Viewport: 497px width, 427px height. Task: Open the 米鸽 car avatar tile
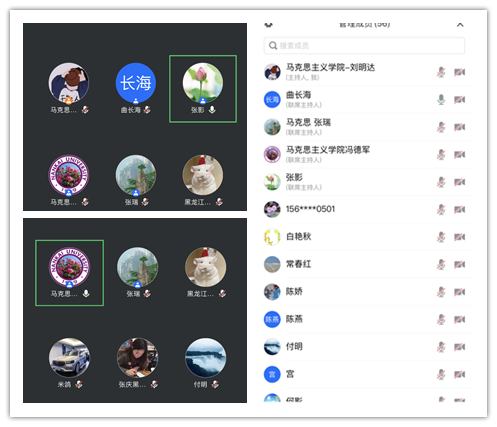(69, 358)
